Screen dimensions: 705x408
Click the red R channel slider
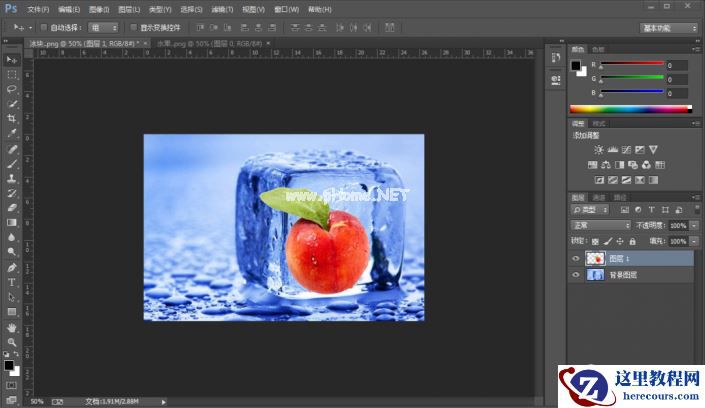click(x=632, y=64)
